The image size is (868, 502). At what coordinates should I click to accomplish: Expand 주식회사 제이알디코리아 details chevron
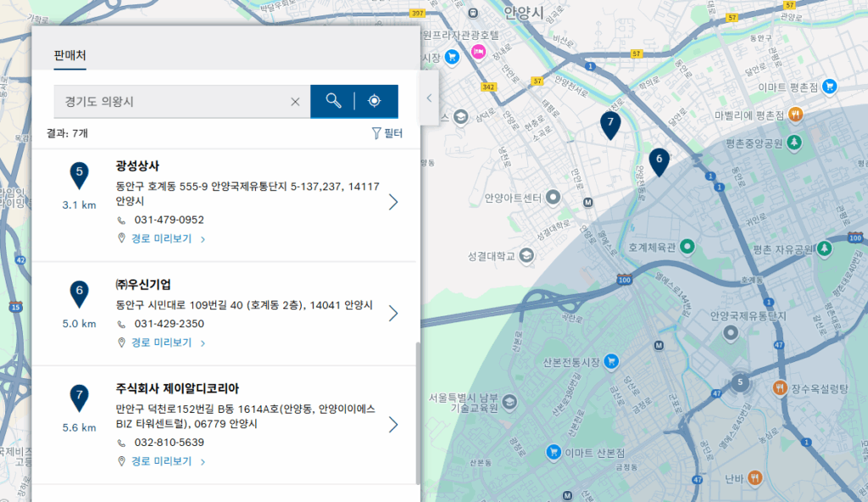[x=393, y=425]
